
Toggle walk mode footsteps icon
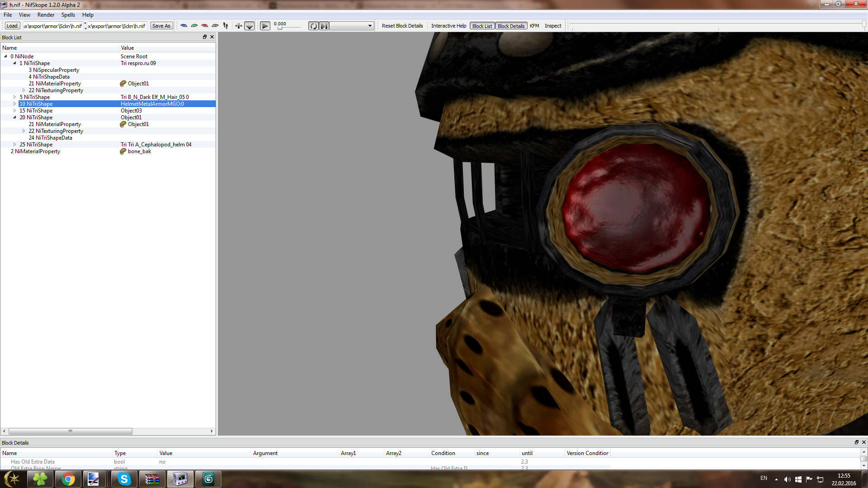coord(226,26)
